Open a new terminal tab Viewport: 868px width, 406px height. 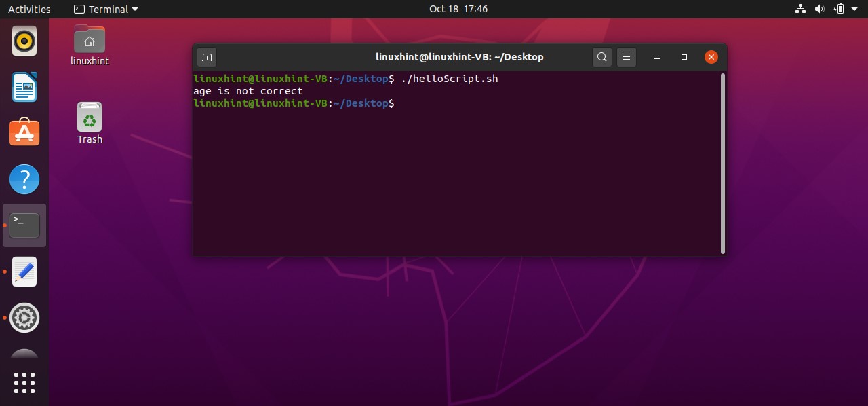click(208, 57)
